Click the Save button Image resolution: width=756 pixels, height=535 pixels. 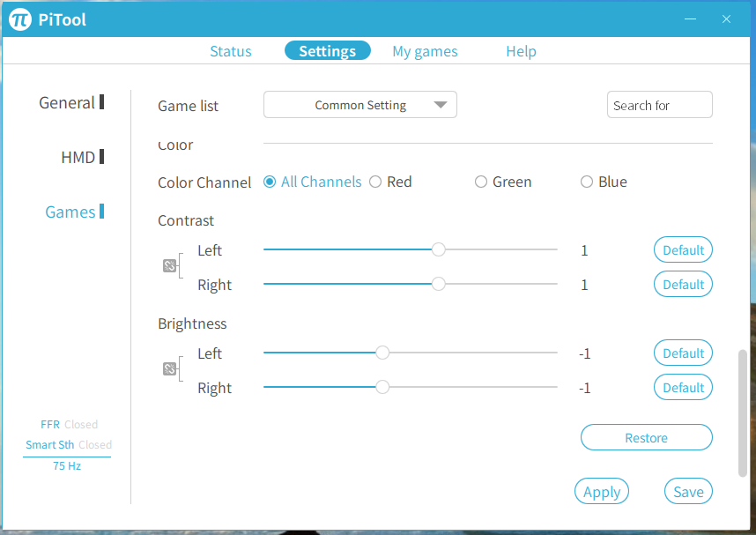point(688,492)
